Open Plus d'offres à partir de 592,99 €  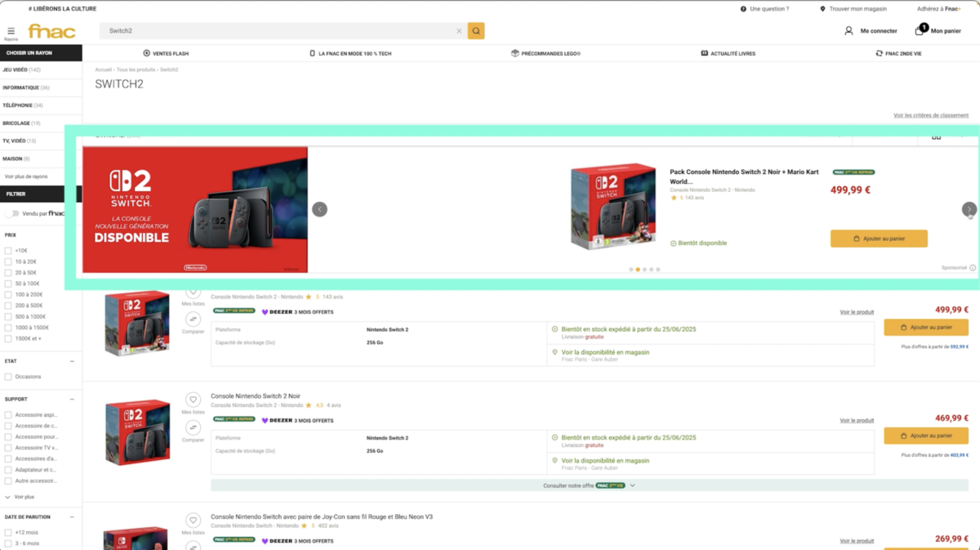(935, 347)
